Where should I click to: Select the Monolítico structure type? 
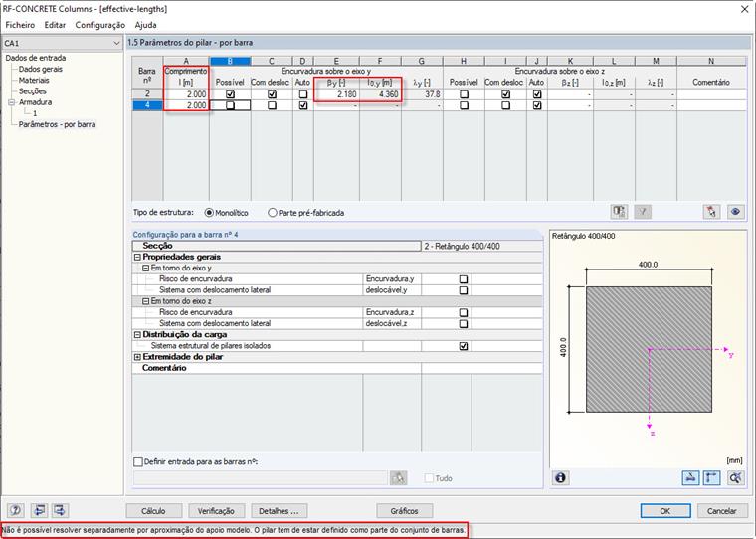(209, 213)
